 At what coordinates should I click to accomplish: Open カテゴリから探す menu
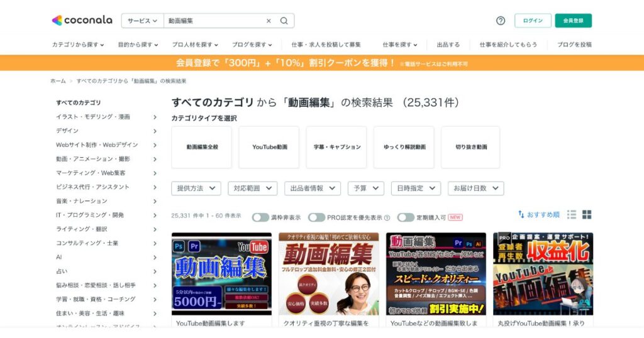[x=77, y=45]
